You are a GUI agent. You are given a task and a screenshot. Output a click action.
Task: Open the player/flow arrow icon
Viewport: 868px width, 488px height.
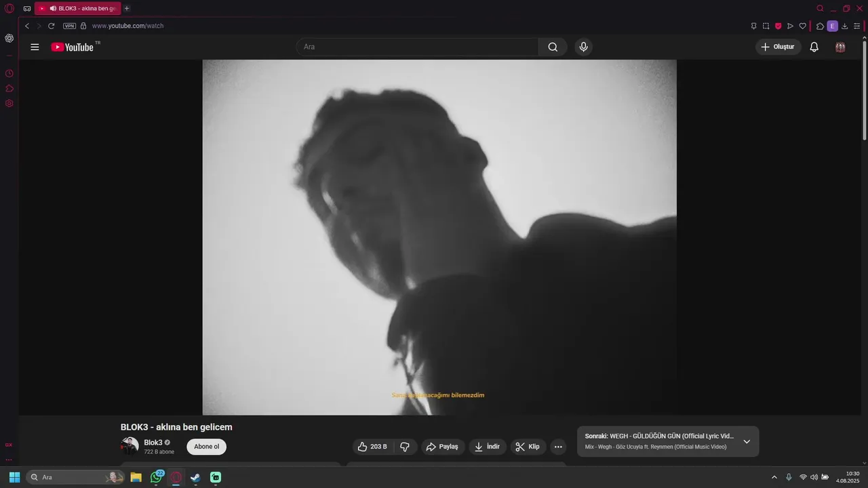[790, 26]
